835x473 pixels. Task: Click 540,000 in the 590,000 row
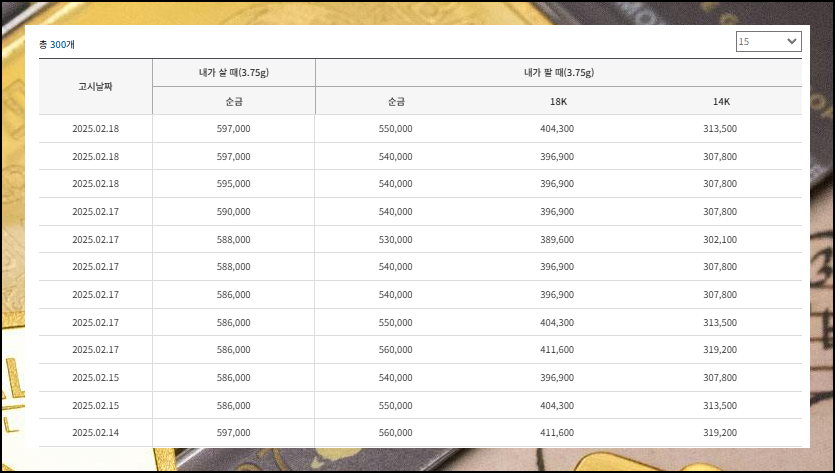[395, 211]
